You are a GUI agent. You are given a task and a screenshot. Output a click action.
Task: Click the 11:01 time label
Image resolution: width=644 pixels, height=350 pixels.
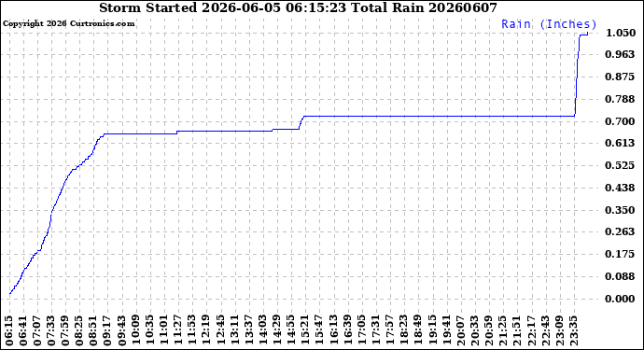coord(163,331)
